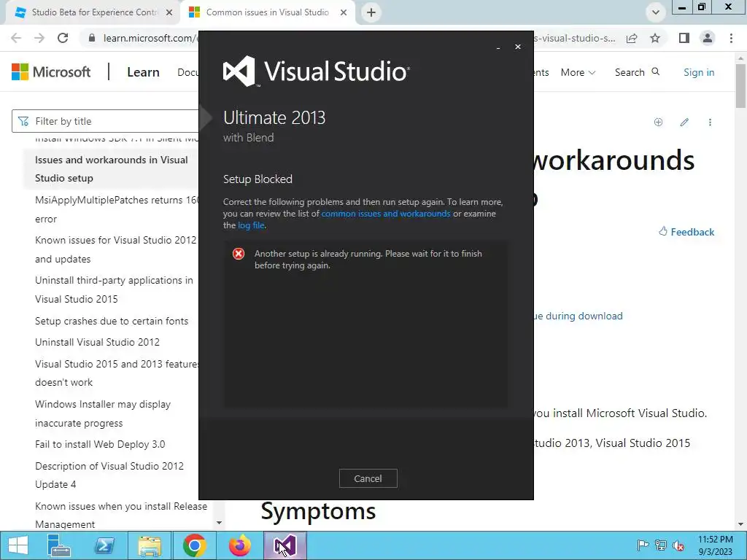Click the red error icon in setup
Viewport: 747px width, 560px height.
tap(239, 254)
